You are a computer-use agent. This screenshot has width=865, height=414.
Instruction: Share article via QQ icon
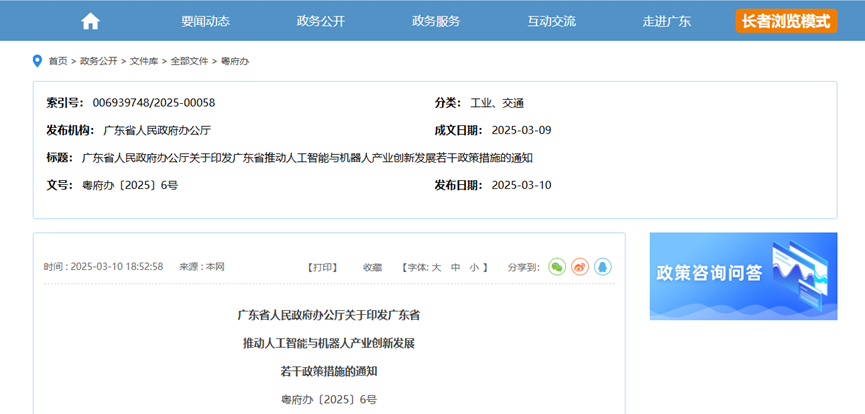point(603,267)
